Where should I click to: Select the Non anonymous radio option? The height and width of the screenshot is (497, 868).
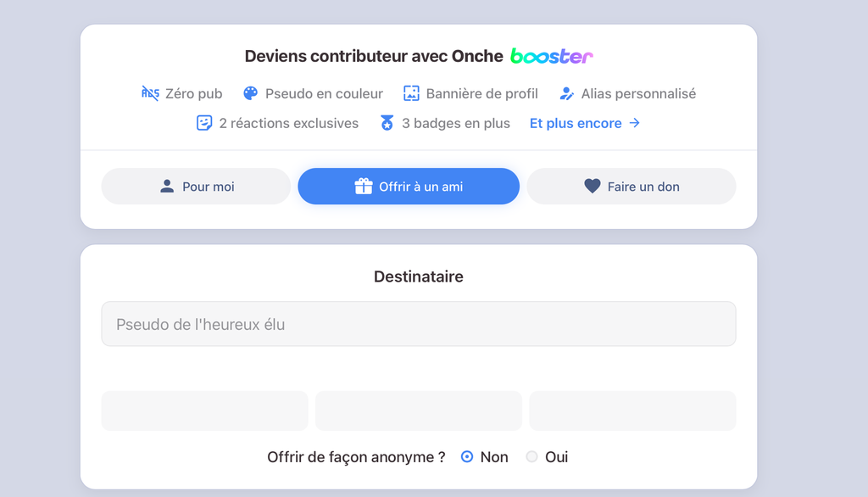tap(467, 456)
